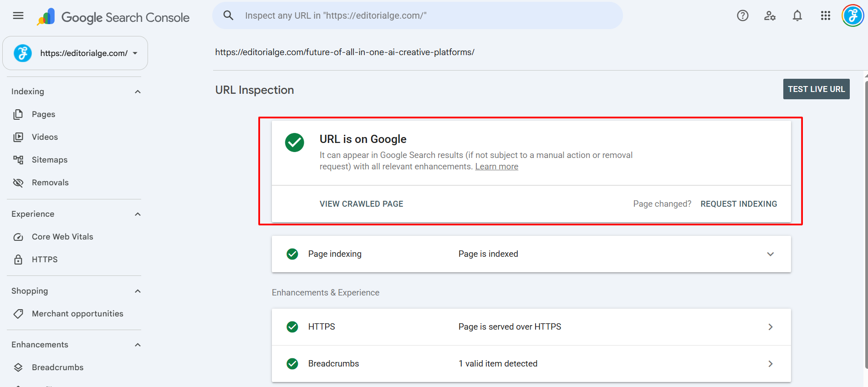
Task: Open the Google apps grid
Action: (x=826, y=16)
